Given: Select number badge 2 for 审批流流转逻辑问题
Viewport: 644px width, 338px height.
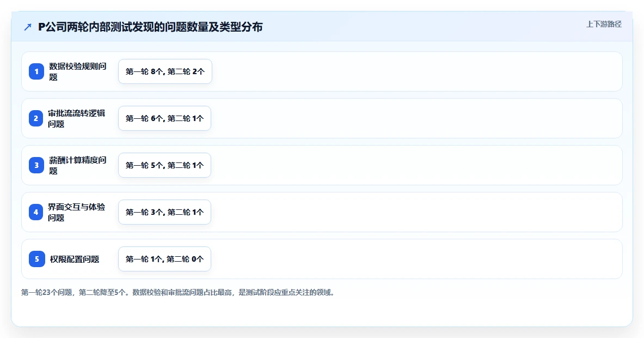Looking at the screenshot, I should (x=36, y=118).
